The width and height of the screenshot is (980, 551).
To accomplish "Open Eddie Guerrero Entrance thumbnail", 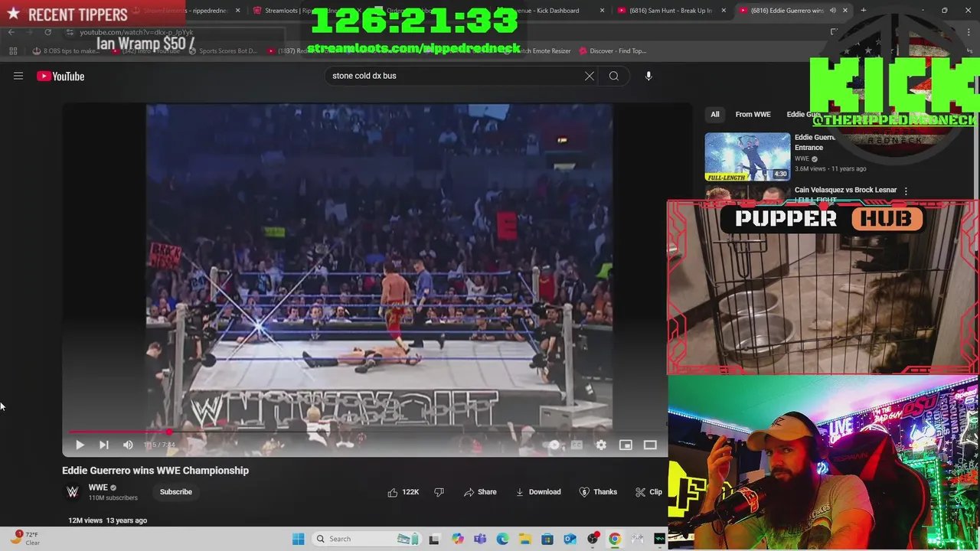I will pyautogui.click(x=747, y=156).
